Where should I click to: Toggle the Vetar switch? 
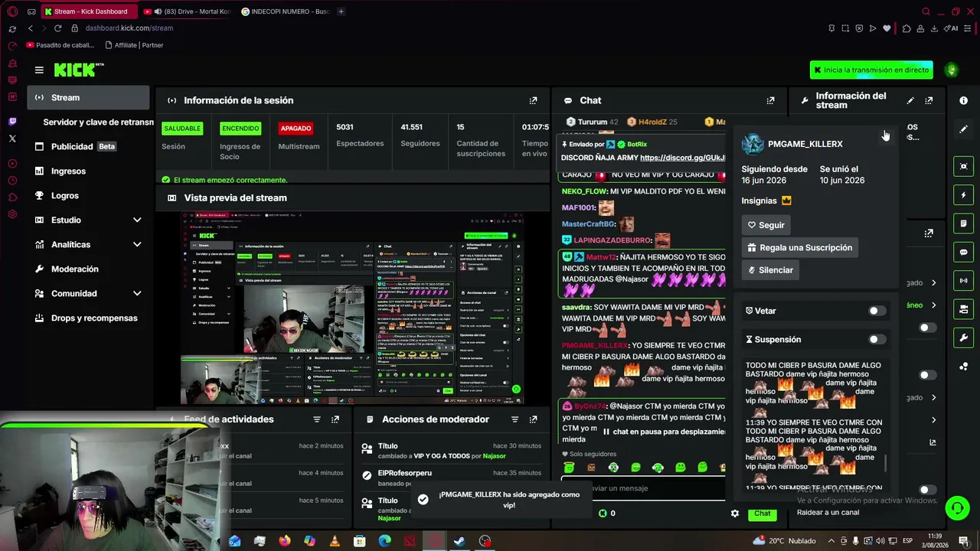[877, 311]
